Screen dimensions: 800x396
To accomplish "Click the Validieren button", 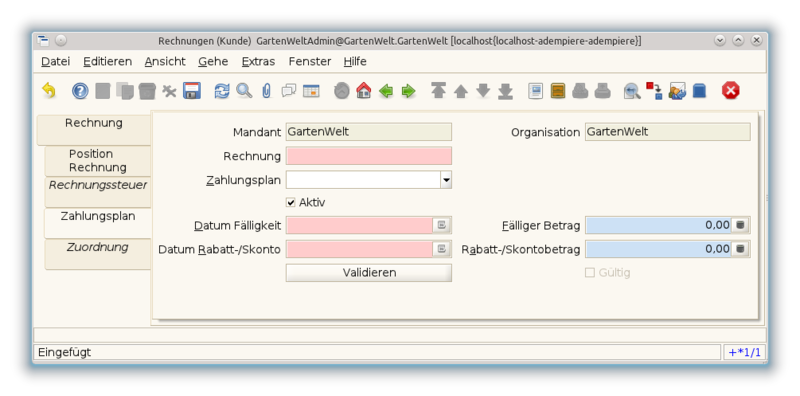I will pos(369,273).
